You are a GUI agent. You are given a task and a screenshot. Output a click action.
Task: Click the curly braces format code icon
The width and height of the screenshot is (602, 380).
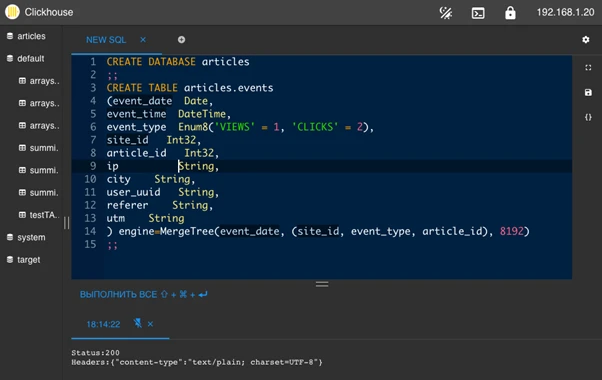[588, 117]
